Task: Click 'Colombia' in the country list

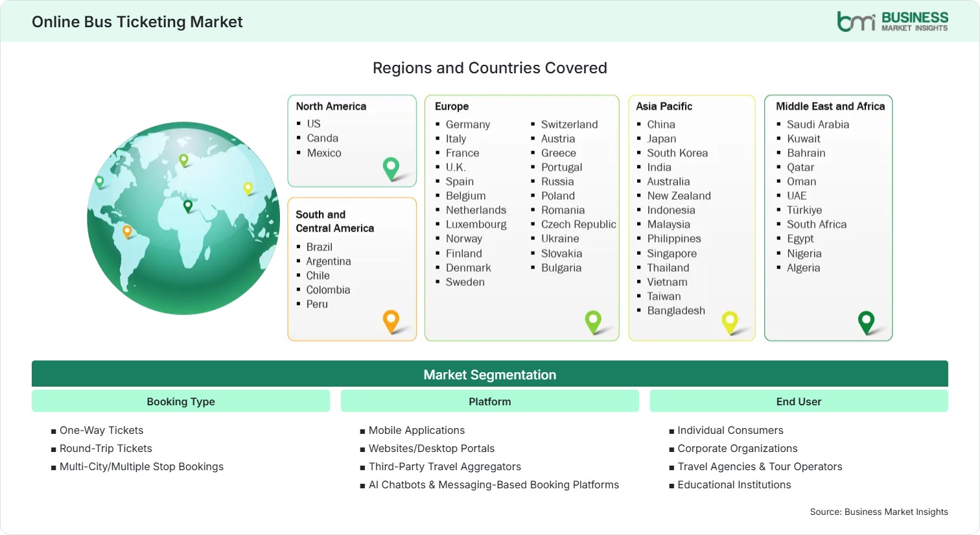Action: [328, 290]
